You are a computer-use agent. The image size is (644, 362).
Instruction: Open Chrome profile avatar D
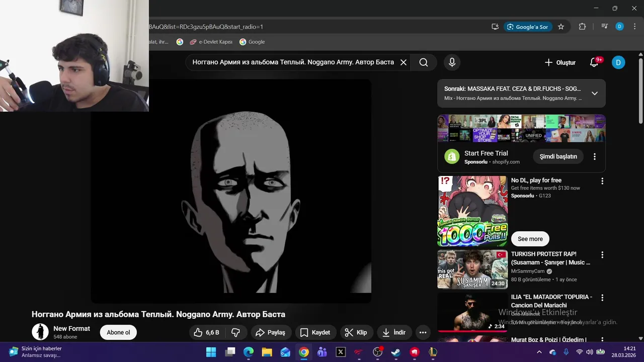pos(620,27)
